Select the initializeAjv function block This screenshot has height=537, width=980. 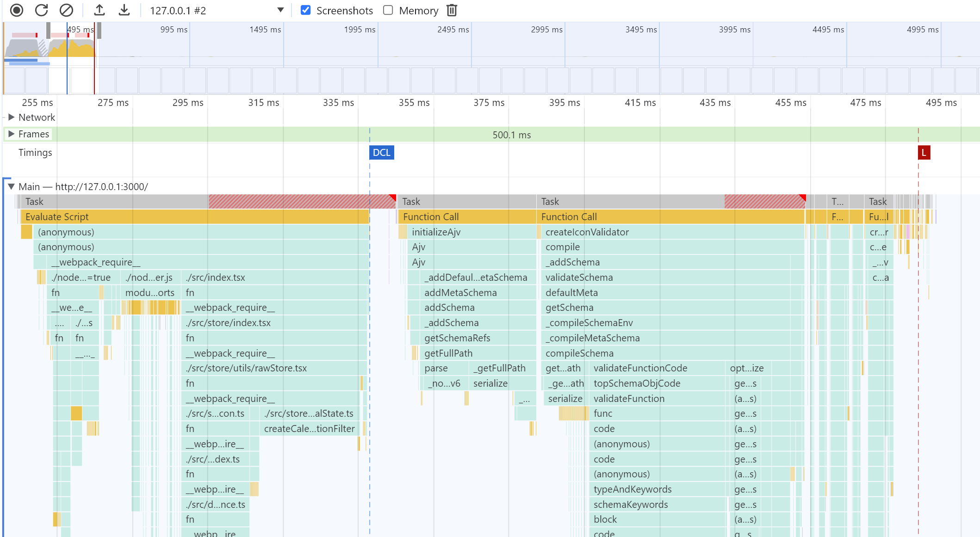click(x=467, y=232)
